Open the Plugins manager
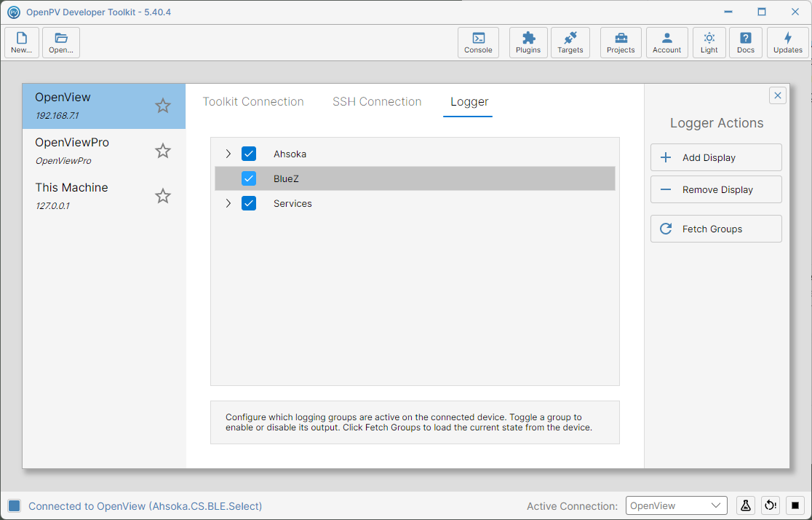Screen dimensions: 812x520 tap(528, 42)
